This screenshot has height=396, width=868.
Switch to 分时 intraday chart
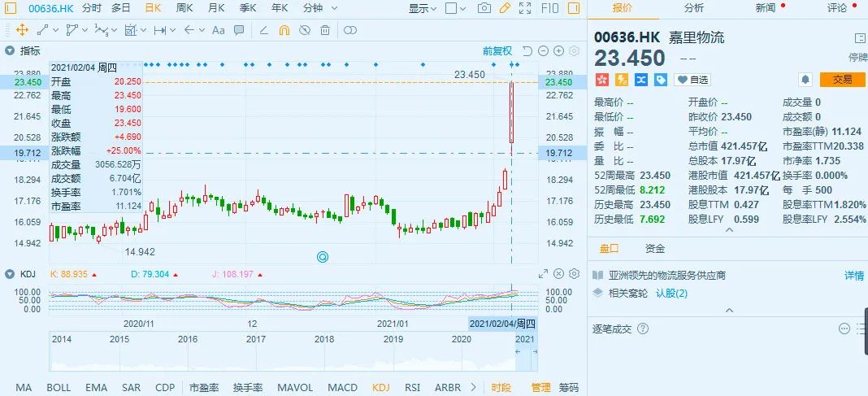click(92, 8)
